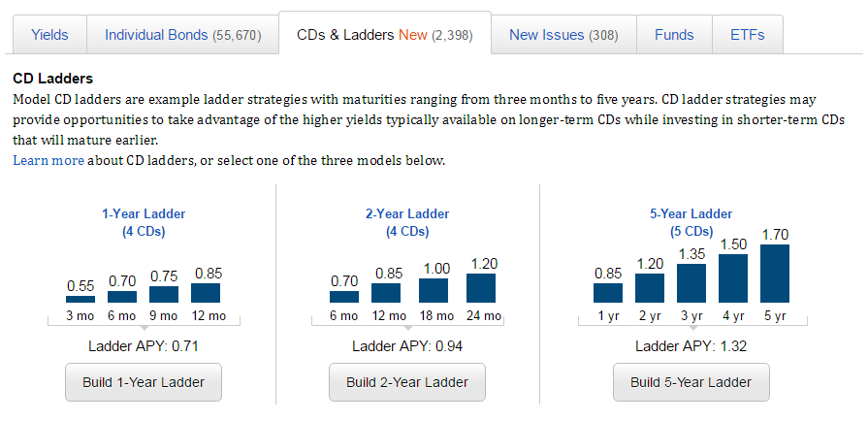The width and height of the screenshot is (868, 422).
Task: Click the Learn more link
Action: (48, 160)
